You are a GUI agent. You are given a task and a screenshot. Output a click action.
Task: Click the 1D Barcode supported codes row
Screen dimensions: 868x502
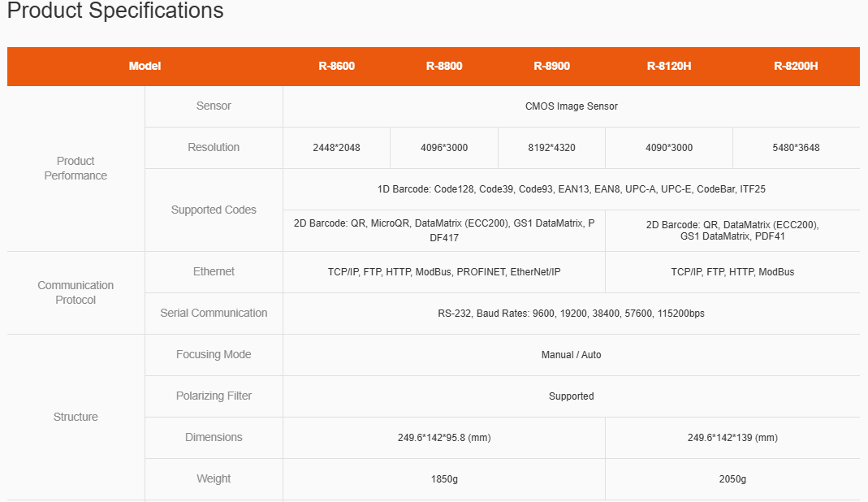571,189
